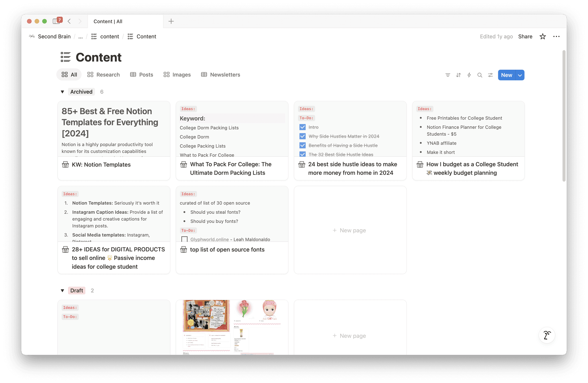Uncheck Why Side Hustles Matter checkbox
588x383 pixels.
pos(302,136)
